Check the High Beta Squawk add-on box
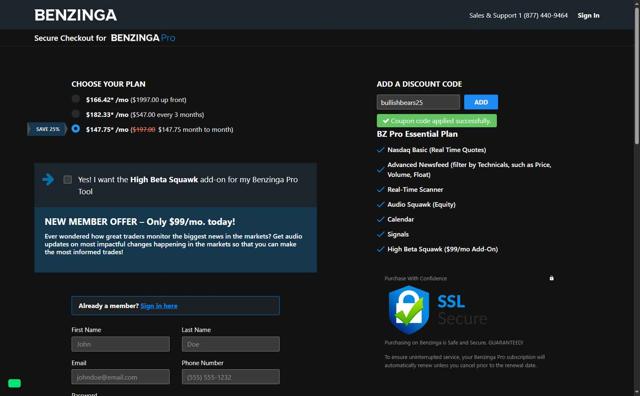Viewport: 640px width, 396px height. pos(68,180)
